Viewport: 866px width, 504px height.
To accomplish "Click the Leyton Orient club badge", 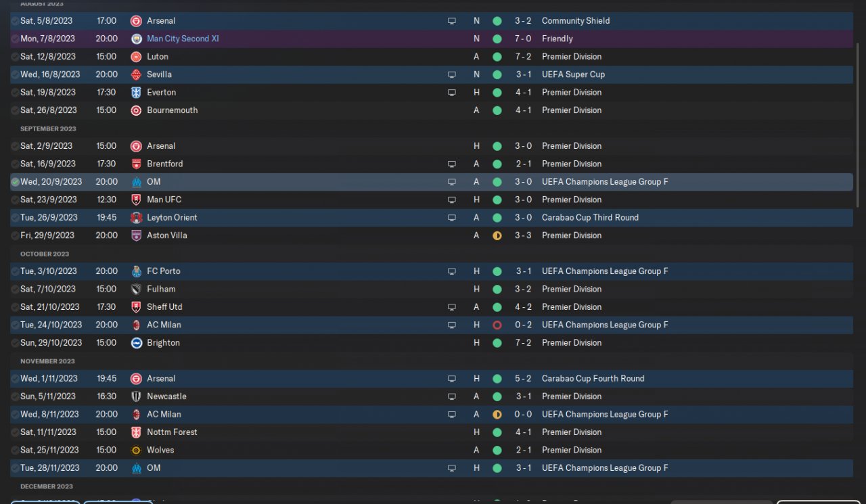I will [136, 218].
